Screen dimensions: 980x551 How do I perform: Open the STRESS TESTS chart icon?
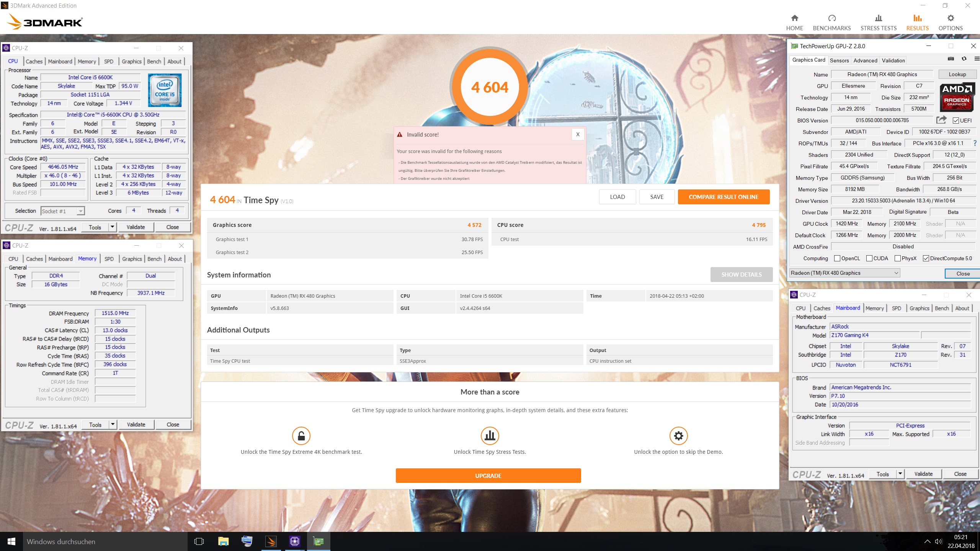pos(879,18)
